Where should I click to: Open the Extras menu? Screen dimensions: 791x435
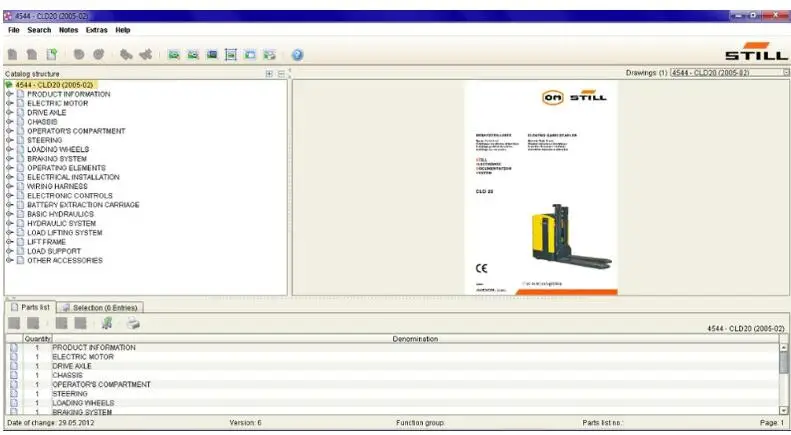[96, 30]
